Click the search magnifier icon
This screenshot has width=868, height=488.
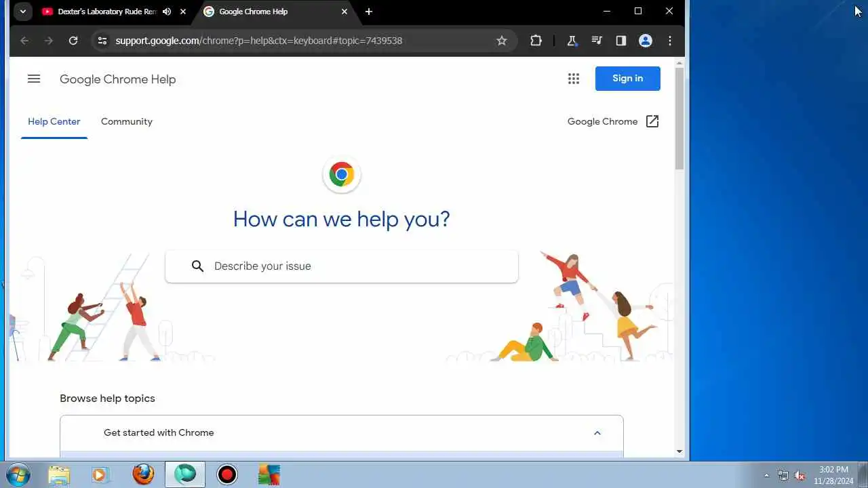[197, 266]
